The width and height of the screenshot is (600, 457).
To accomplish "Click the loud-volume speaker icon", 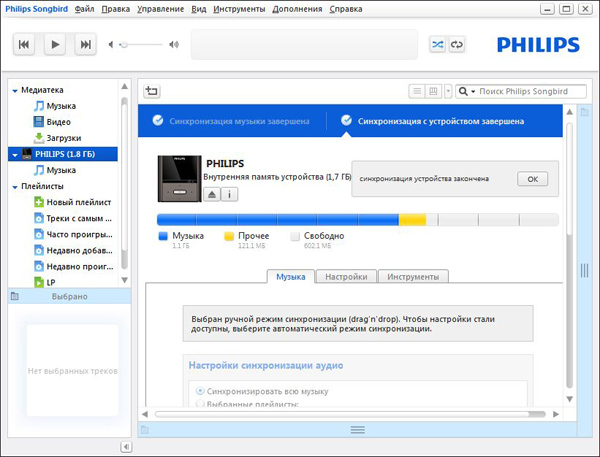I will click(174, 45).
